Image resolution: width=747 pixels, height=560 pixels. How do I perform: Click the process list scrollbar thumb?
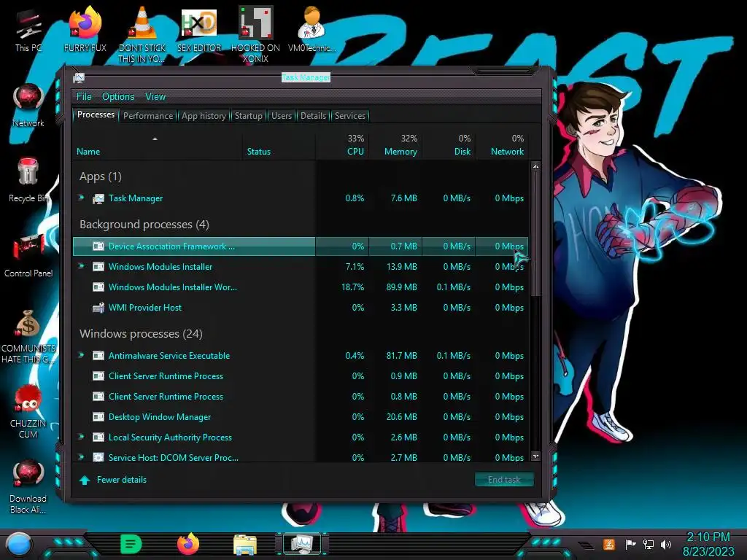coord(535,233)
